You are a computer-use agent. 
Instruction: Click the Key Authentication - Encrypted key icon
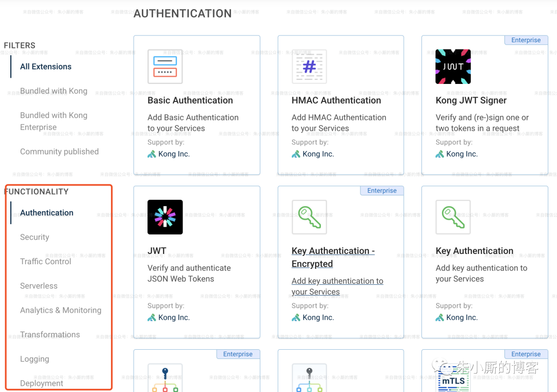tap(309, 217)
